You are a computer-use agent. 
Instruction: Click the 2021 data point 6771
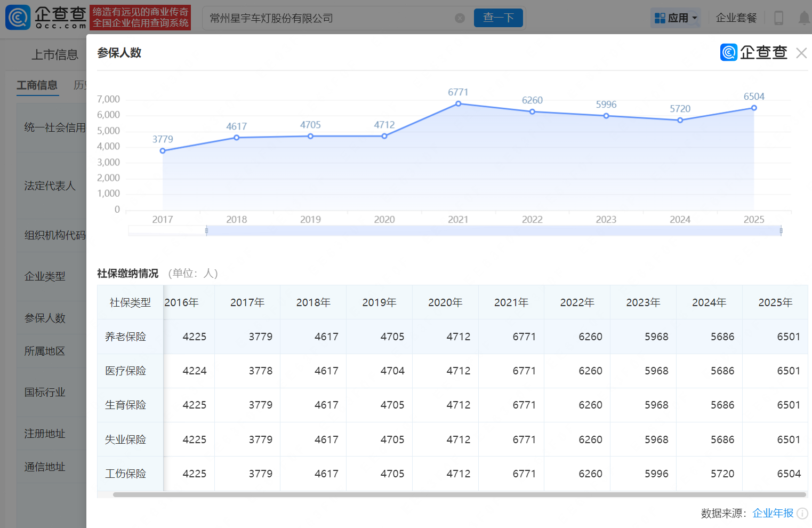pyautogui.click(x=458, y=104)
